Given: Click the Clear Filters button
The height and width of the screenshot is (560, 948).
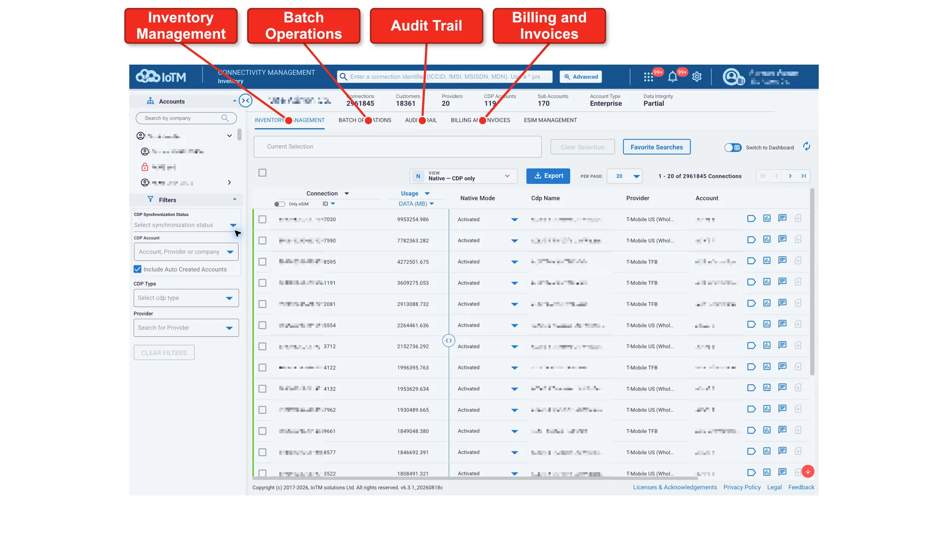Looking at the screenshot, I should point(164,352).
